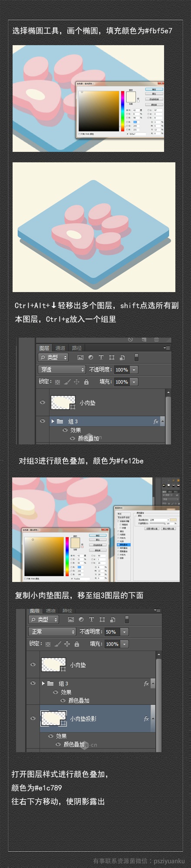Select pixel layer filter icon in 穿透 panel
Image resolution: width=191 pixels, height=868 pixels.
pyautogui.click(x=80, y=358)
